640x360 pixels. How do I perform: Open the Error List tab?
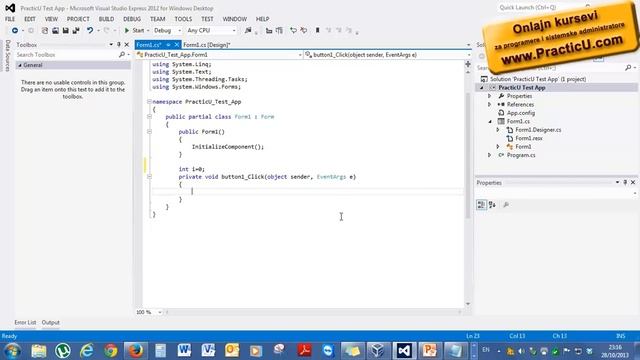pos(25,322)
